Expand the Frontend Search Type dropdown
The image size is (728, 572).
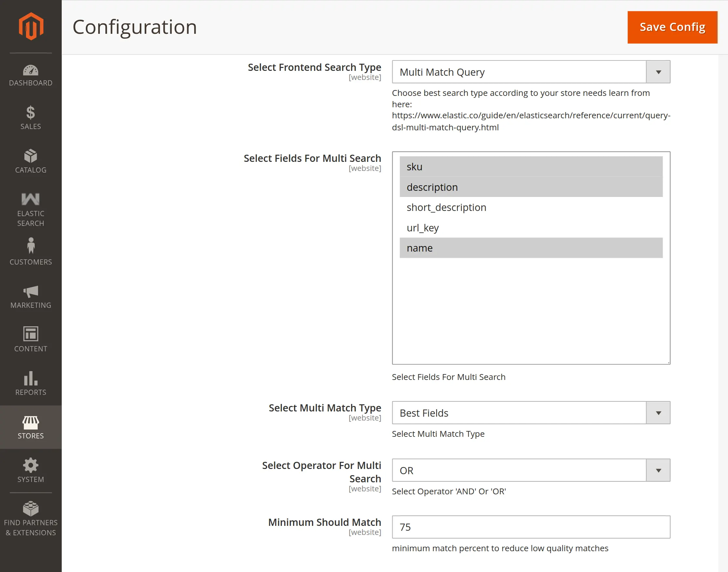531,72
